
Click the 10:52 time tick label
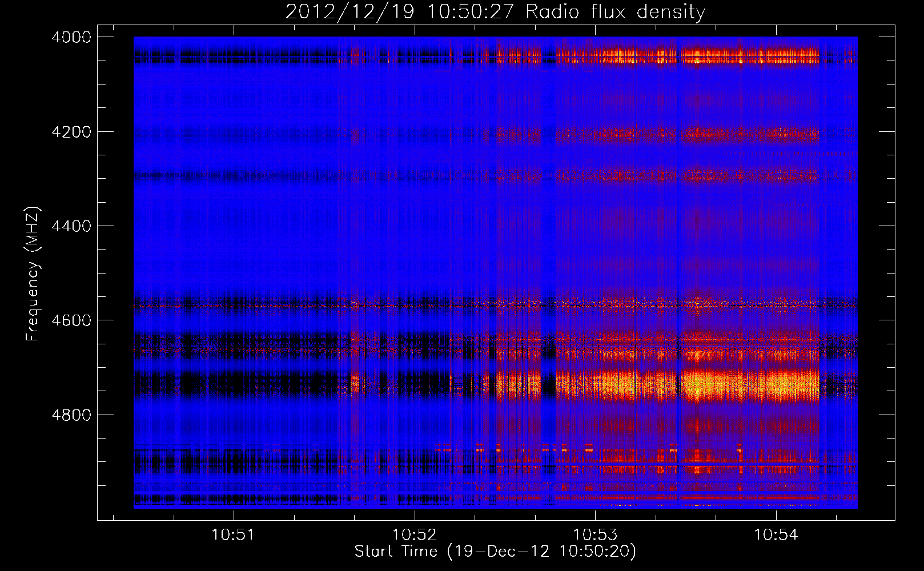[x=414, y=535]
